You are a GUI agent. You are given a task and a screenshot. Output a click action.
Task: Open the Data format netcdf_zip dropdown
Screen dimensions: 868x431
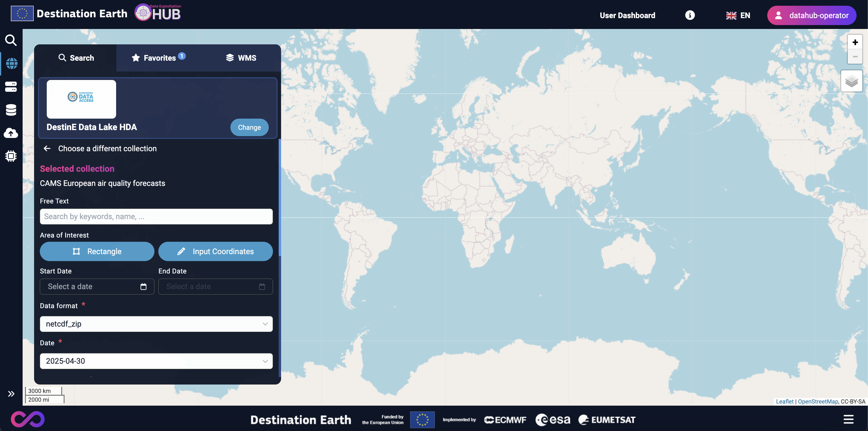pyautogui.click(x=156, y=324)
